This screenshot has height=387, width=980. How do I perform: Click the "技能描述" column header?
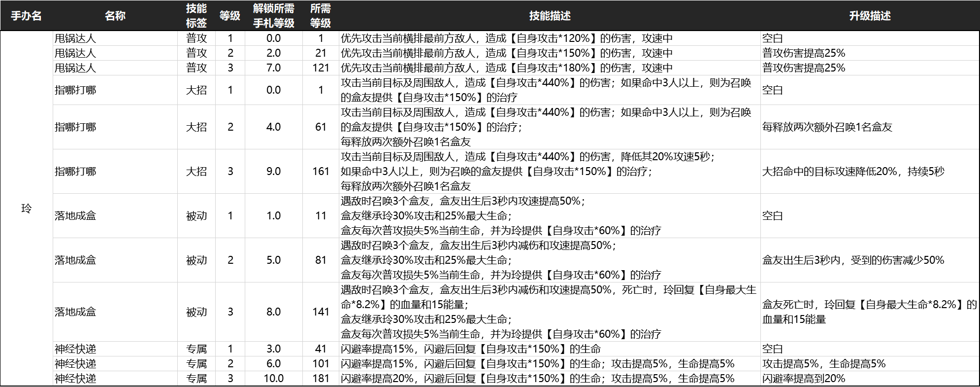(x=550, y=16)
